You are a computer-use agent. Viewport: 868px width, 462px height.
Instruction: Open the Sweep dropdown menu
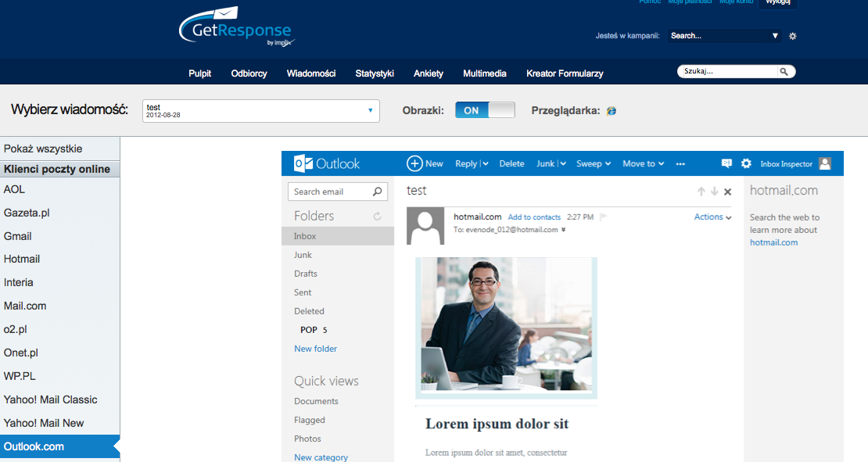(594, 164)
